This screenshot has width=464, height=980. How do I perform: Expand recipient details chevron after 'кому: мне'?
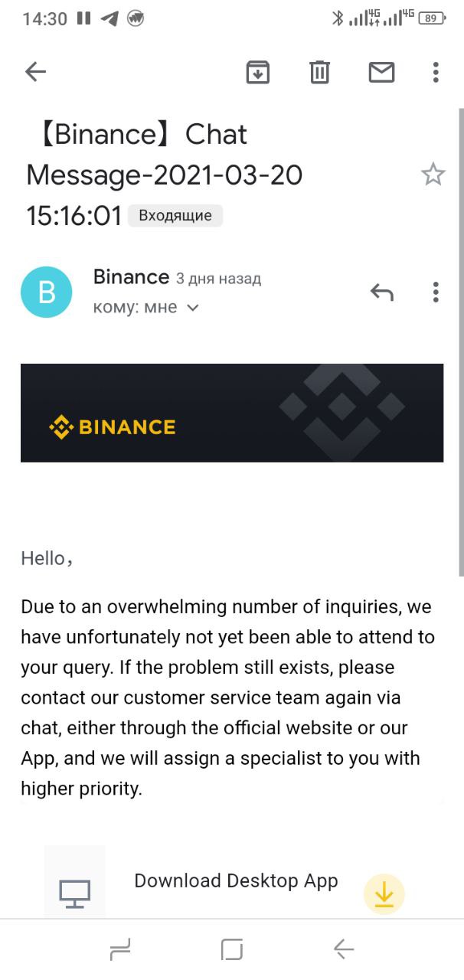[193, 308]
